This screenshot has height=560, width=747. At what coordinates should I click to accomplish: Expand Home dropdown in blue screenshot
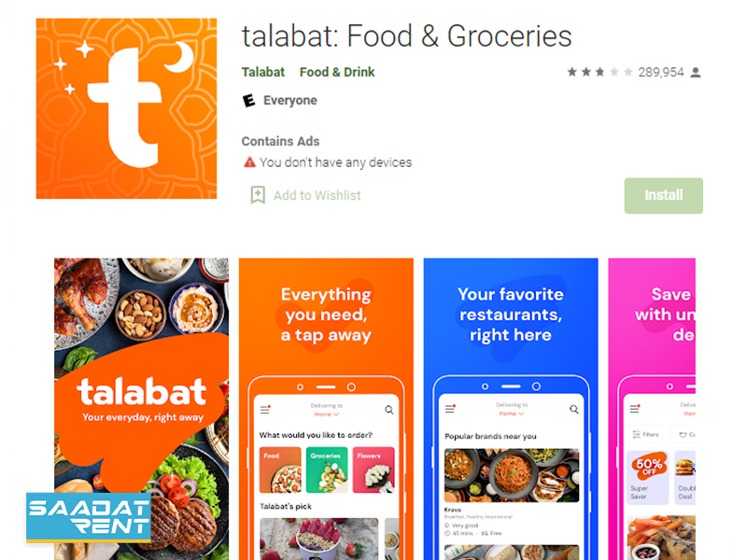point(511,413)
